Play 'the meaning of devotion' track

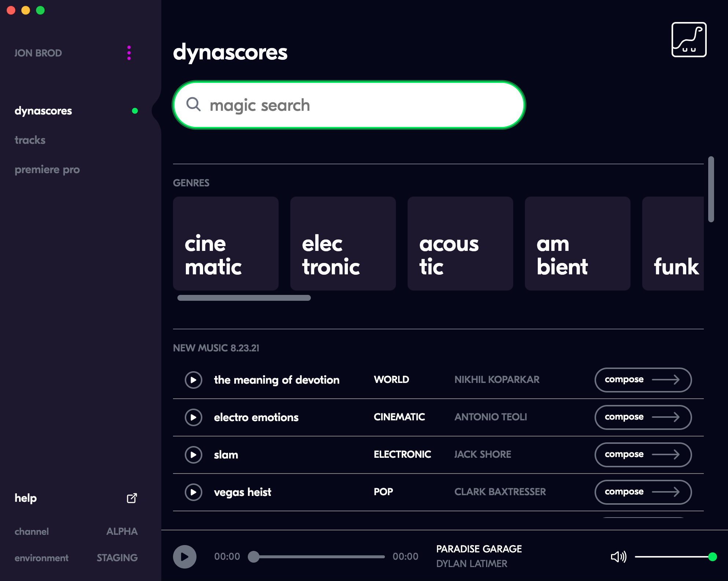[x=193, y=380]
